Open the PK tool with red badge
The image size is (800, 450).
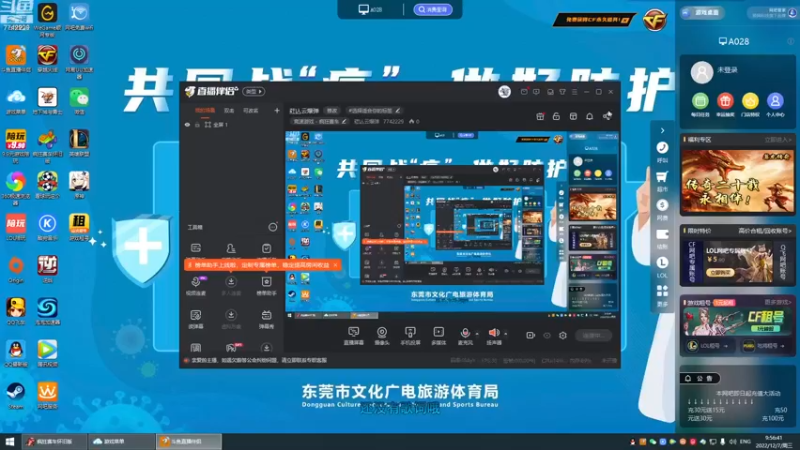click(x=232, y=348)
